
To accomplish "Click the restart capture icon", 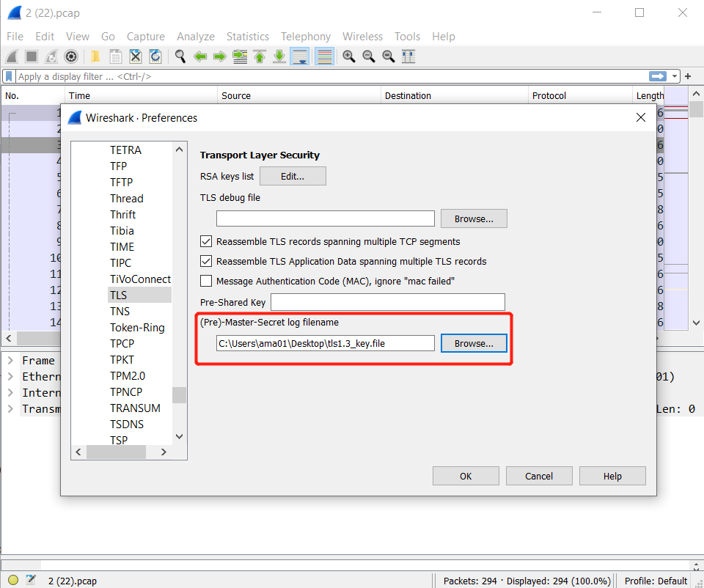I will (x=51, y=56).
